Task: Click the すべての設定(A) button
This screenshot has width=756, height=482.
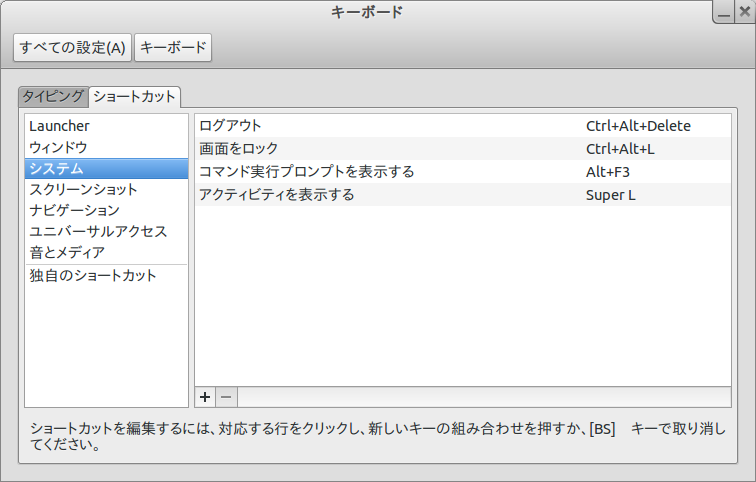Action: coord(72,47)
